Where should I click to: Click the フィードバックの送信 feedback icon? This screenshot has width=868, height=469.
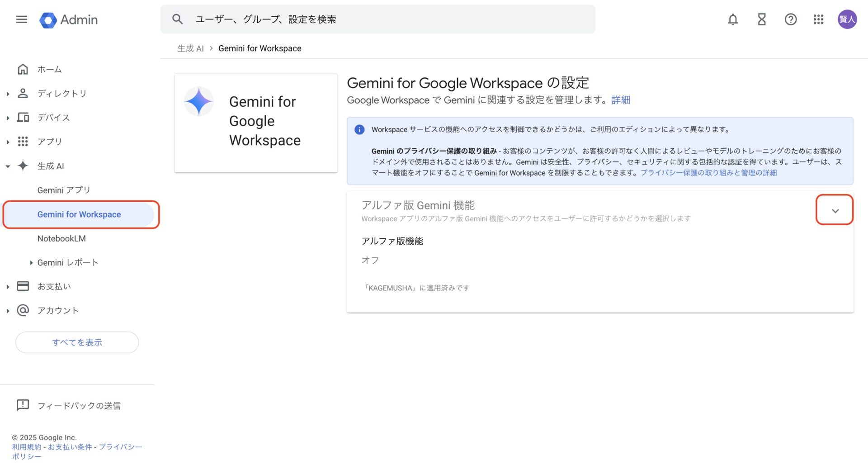(x=23, y=405)
